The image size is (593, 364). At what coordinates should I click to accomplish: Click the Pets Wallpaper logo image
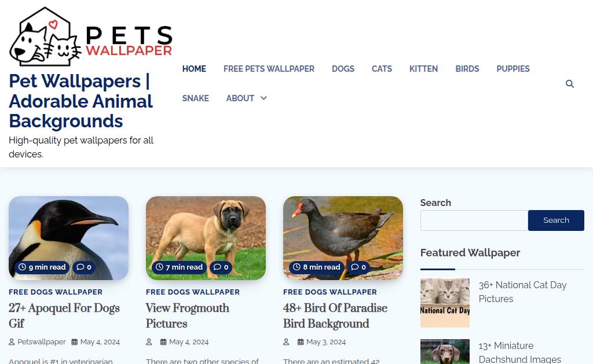[x=91, y=36]
